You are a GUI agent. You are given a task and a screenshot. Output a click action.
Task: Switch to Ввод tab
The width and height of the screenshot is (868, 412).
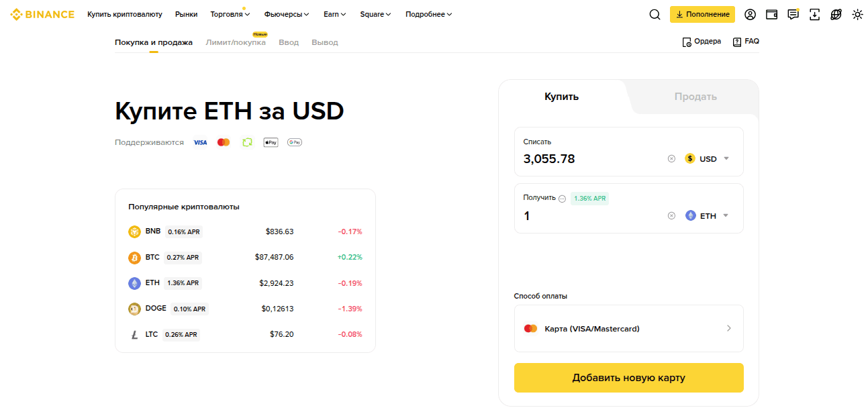point(289,42)
